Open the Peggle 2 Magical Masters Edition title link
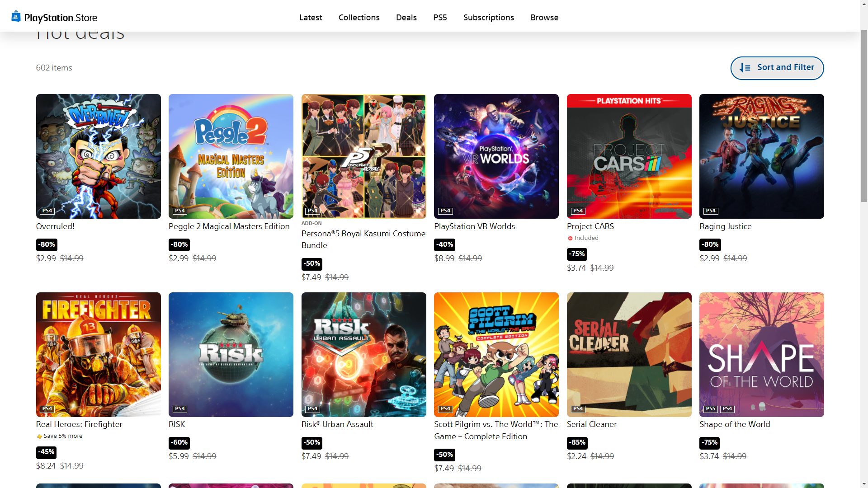This screenshot has height=488, width=868. click(229, 226)
